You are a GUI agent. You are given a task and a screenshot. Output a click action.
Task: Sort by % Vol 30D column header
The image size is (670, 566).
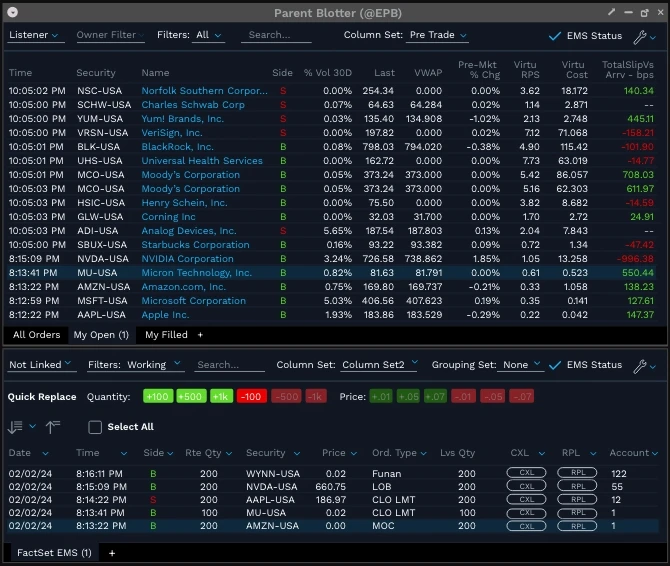[x=327, y=73]
